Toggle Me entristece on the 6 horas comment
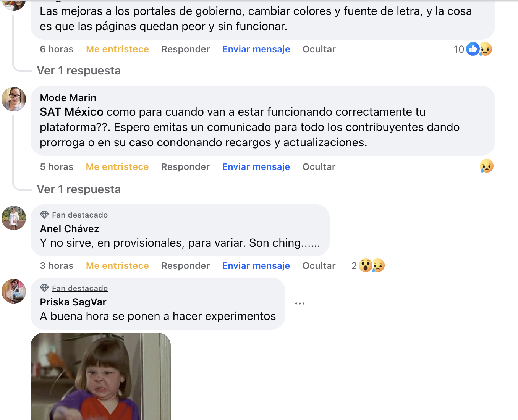Image resolution: width=518 pixels, height=420 pixels. pyautogui.click(x=117, y=49)
